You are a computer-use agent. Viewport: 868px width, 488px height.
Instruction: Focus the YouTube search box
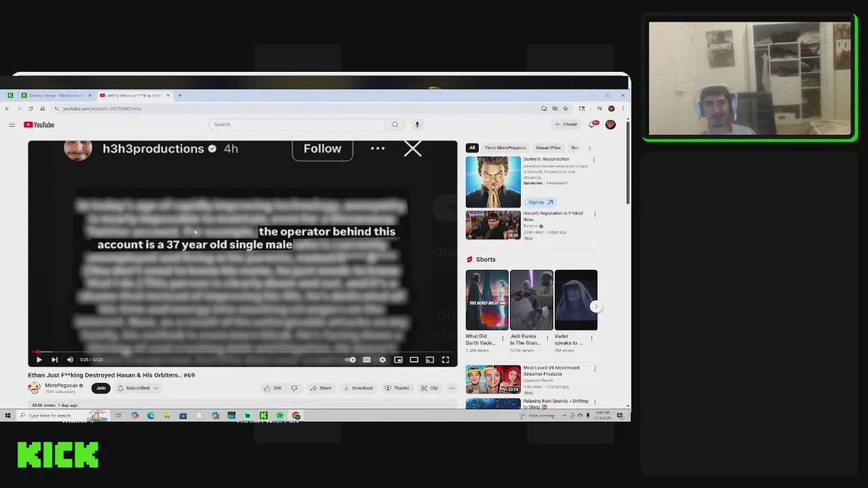tap(296, 124)
